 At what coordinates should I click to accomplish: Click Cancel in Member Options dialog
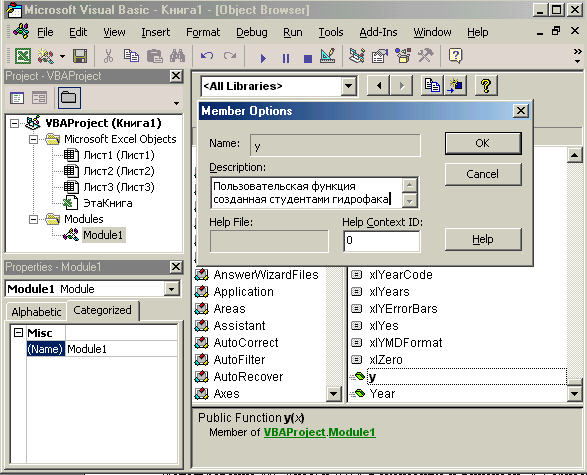click(x=483, y=174)
